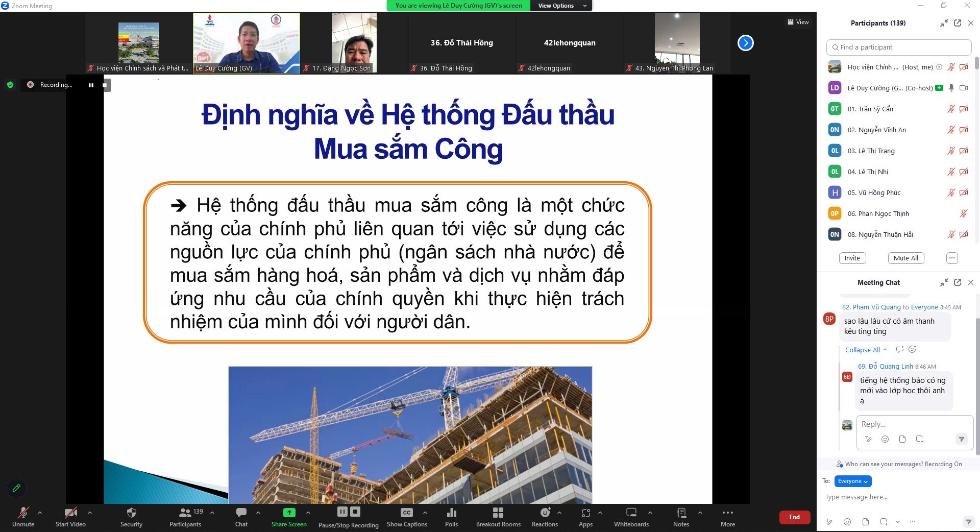980x532 pixels.
Task: Open the View Options dropdown
Action: coord(561,6)
